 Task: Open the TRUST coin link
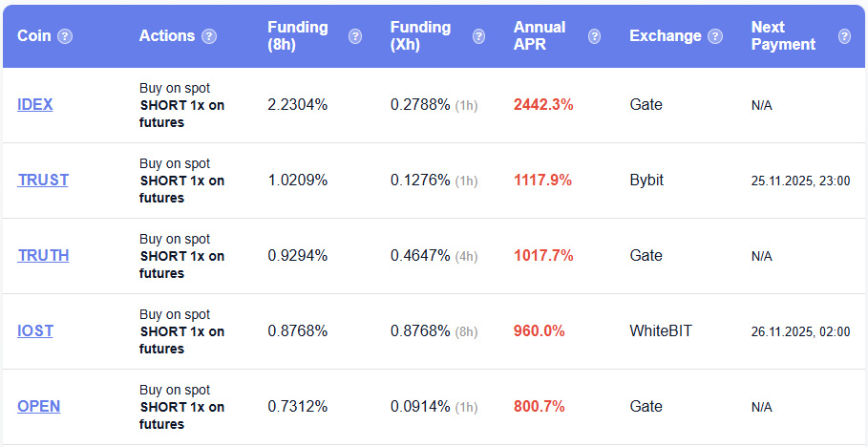tap(43, 181)
